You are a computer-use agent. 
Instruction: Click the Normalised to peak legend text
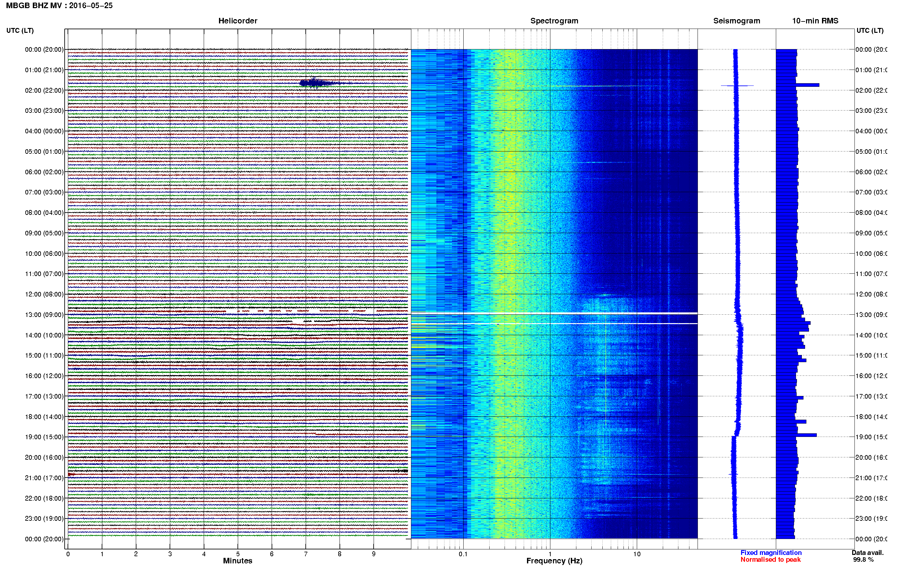tap(770, 560)
